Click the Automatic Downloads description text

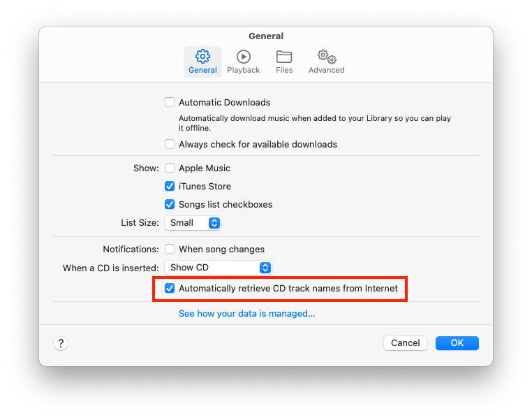(x=314, y=123)
